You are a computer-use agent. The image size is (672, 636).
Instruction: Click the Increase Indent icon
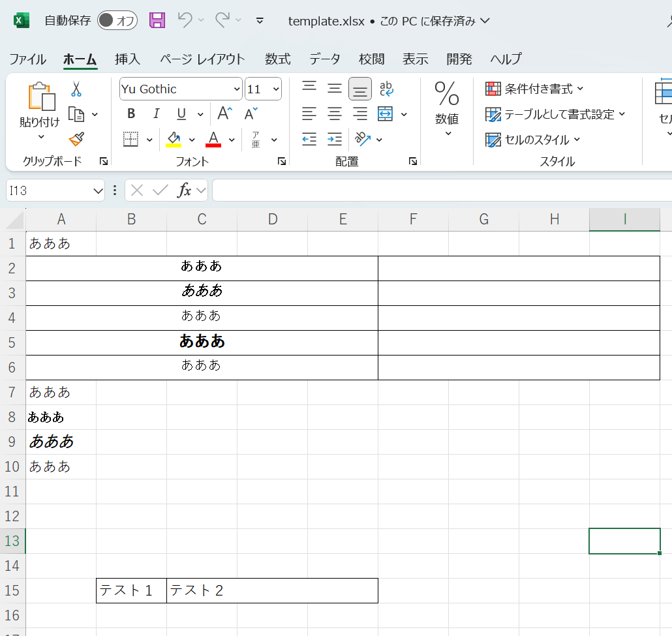coord(334,140)
